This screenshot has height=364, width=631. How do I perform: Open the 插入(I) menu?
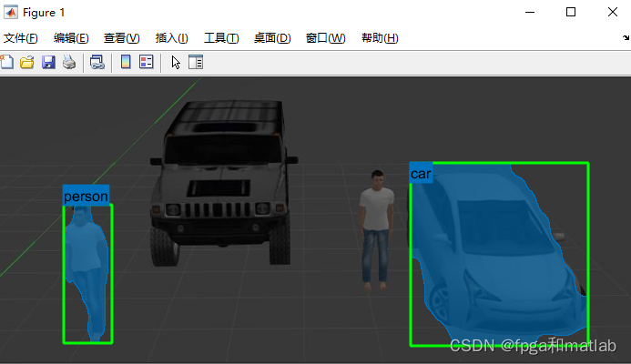[172, 38]
